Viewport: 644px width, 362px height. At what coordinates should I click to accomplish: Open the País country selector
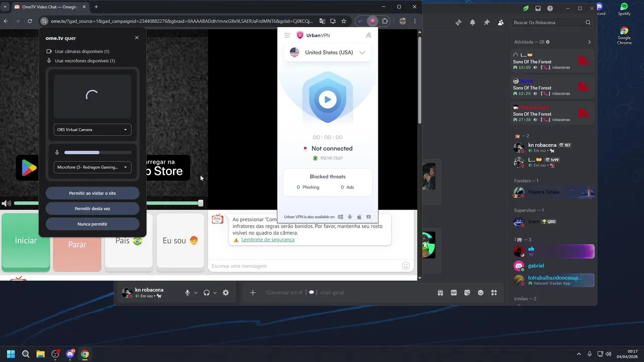click(129, 241)
